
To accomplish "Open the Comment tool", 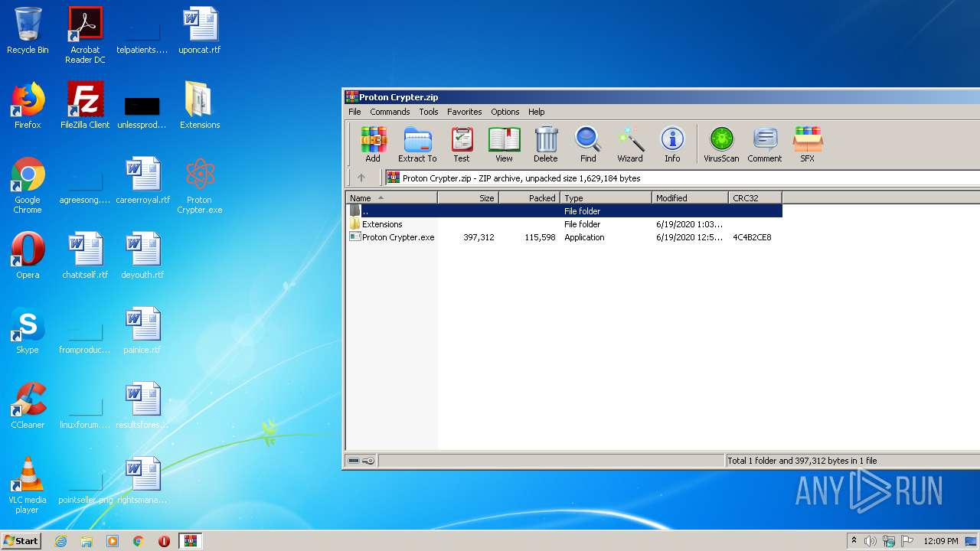I will [x=765, y=145].
